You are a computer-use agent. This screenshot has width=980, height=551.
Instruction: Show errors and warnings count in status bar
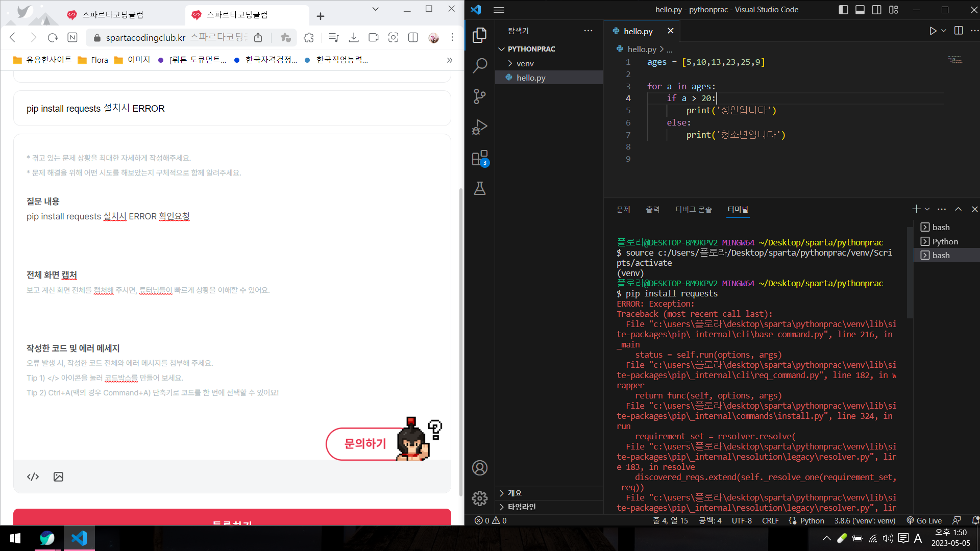point(491,520)
